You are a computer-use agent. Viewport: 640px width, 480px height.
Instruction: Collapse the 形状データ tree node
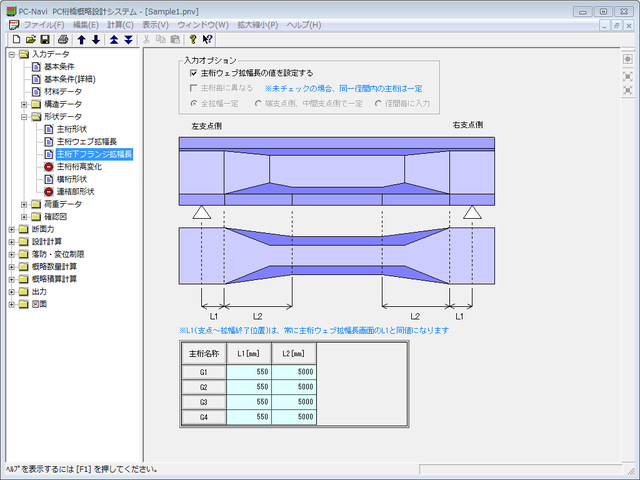click(24, 116)
